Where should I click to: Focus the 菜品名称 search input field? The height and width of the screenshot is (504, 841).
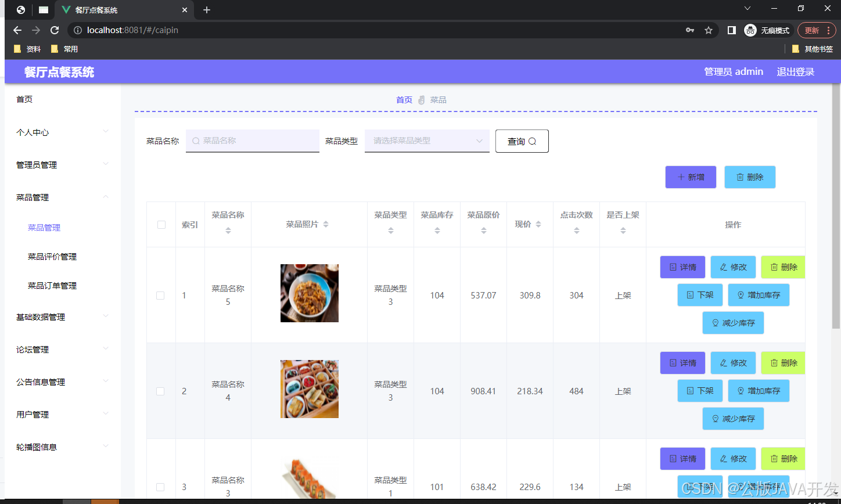[253, 141]
